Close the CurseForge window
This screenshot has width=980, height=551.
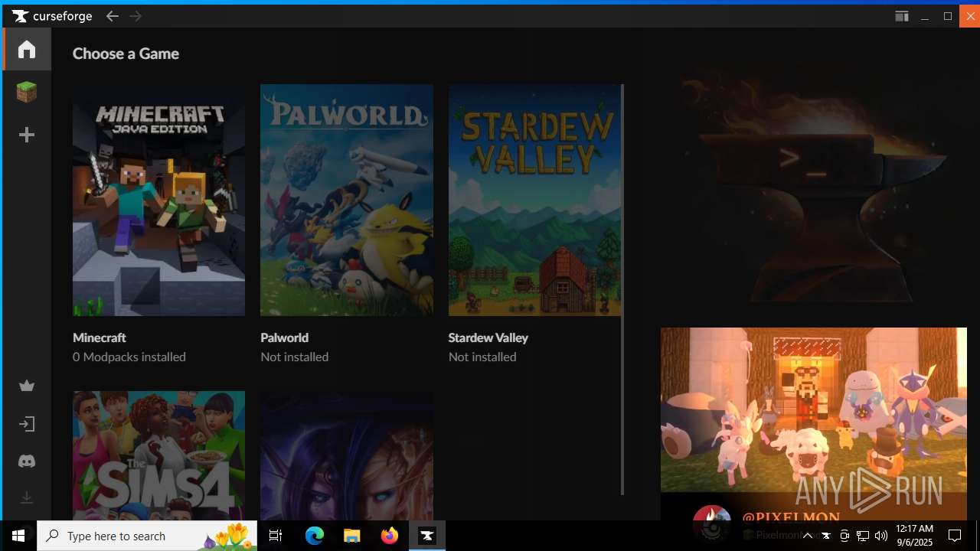click(970, 16)
